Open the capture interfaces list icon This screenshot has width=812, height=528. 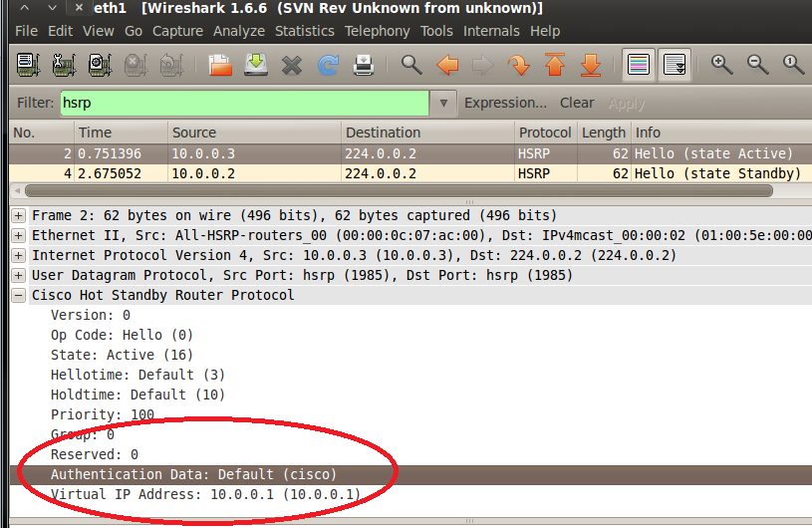(x=28, y=65)
